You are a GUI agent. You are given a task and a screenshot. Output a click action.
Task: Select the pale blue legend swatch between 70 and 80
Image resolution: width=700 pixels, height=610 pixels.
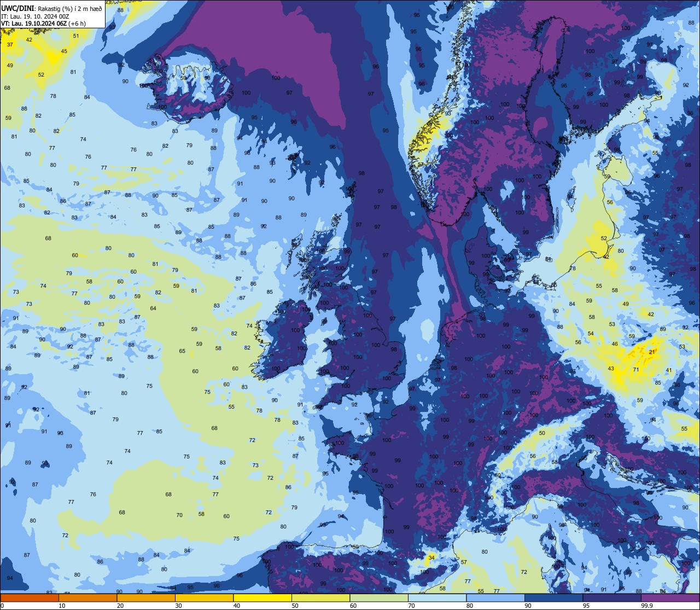pyautogui.click(x=437, y=597)
